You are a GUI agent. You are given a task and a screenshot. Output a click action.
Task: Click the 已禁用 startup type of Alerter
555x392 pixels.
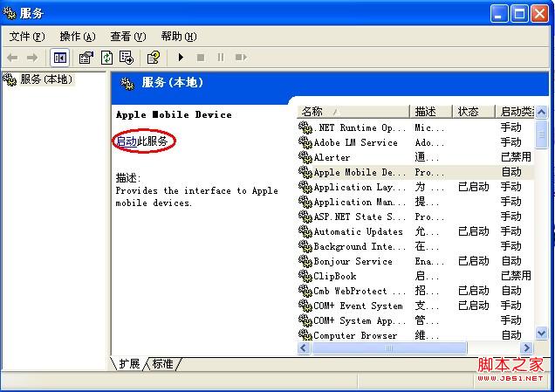coord(516,157)
